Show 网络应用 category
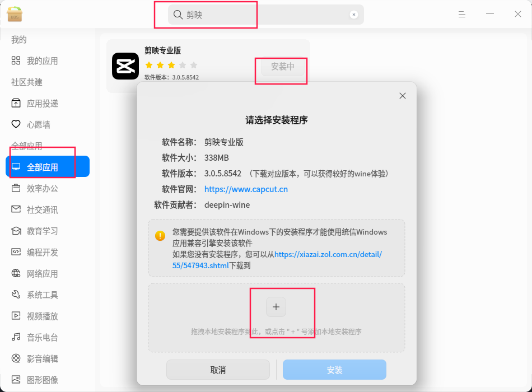Viewport: 532px width, 392px height. point(48,273)
